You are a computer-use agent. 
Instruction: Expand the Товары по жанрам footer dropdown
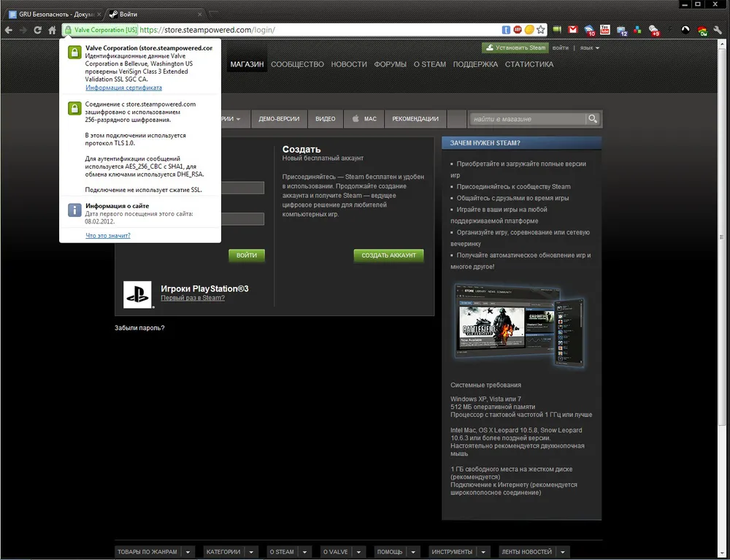pyautogui.click(x=188, y=552)
